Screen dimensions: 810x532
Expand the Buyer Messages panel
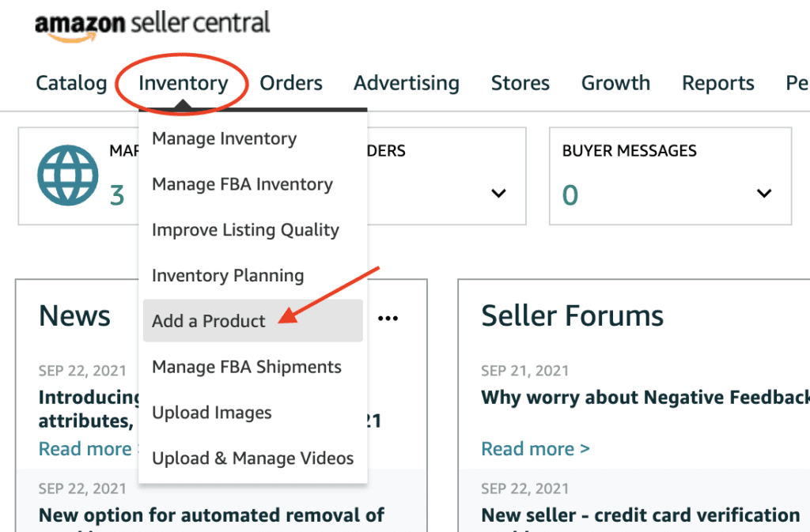(x=764, y=192)
